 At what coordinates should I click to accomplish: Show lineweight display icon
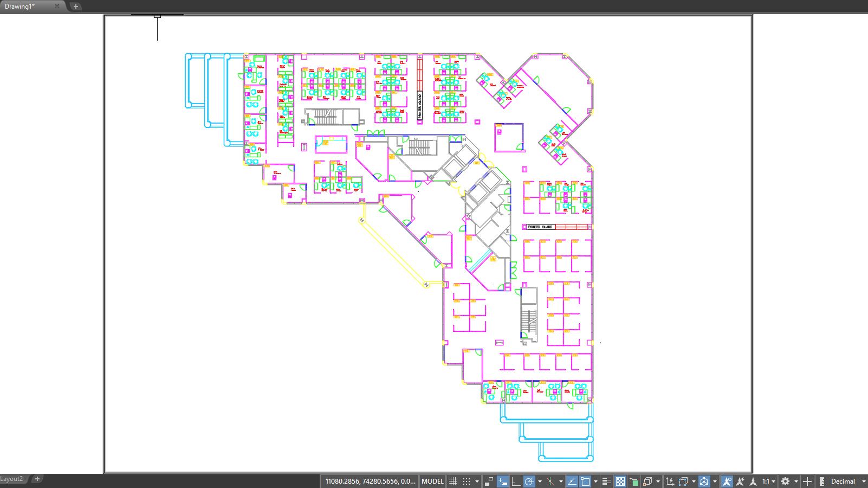[x=606, y=481]
